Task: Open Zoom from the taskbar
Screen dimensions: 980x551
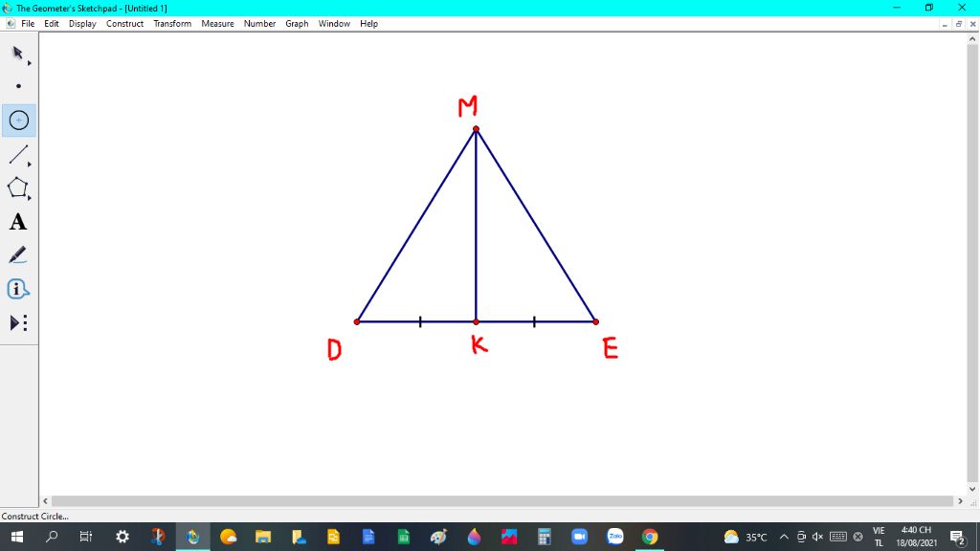Action: pyautogui.click(x=579, y=537)
